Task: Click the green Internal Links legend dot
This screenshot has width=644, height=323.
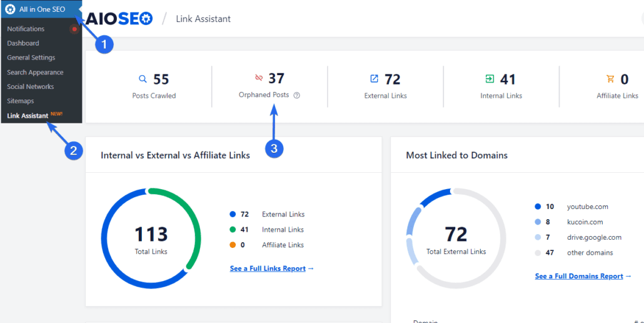Action: click(x=233, y=230)
